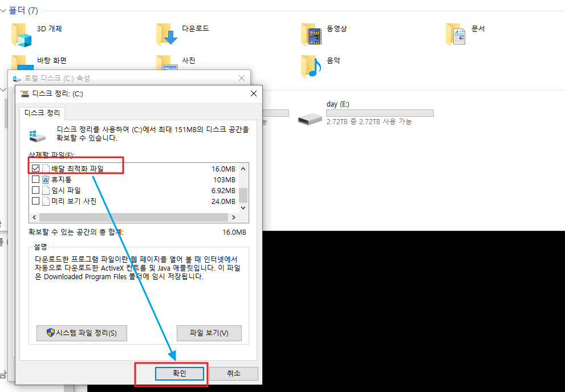Click the file icon next to 임시 파일
Screen dimensions: 565x392
click(46, 190)
